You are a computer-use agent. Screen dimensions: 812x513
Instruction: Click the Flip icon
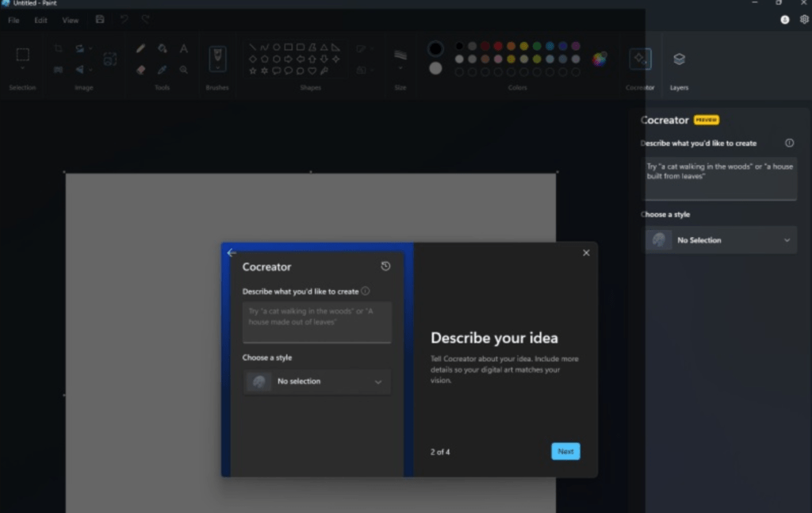tap(79, 69)
